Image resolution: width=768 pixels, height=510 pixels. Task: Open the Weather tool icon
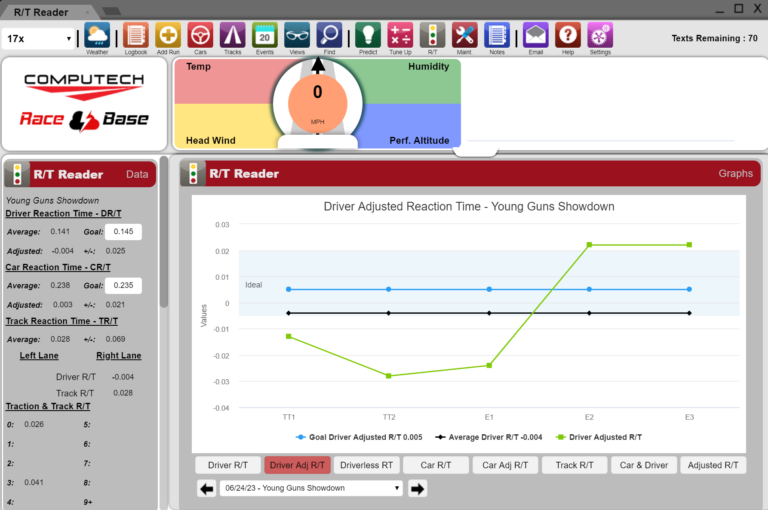pos(97,35)
